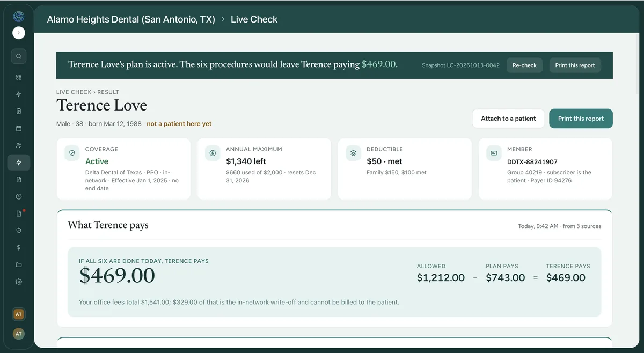Image resolution: width=644 pixels, height=353 pixels.
Task: Click the layers icon on the Deductible card
Action: (353, 153)
